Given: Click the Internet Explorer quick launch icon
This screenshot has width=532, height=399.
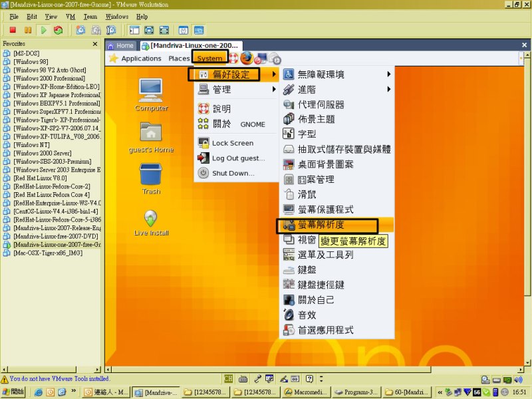Looking at the screenshot, I should coord(39,392).
